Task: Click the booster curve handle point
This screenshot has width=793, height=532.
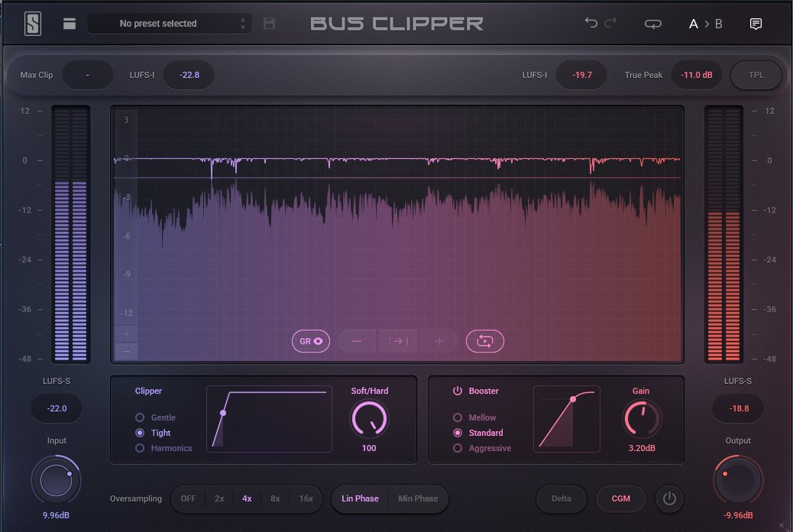Action: pos(572,399)
